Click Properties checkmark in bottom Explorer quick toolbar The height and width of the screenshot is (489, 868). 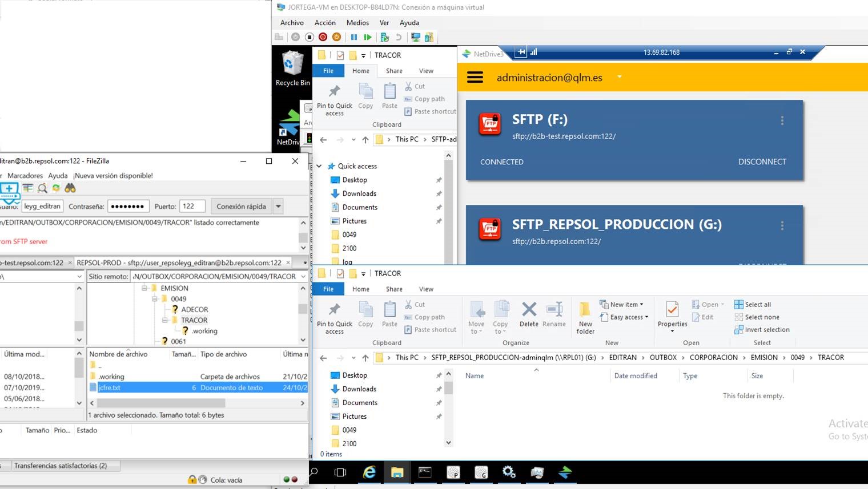340,274
